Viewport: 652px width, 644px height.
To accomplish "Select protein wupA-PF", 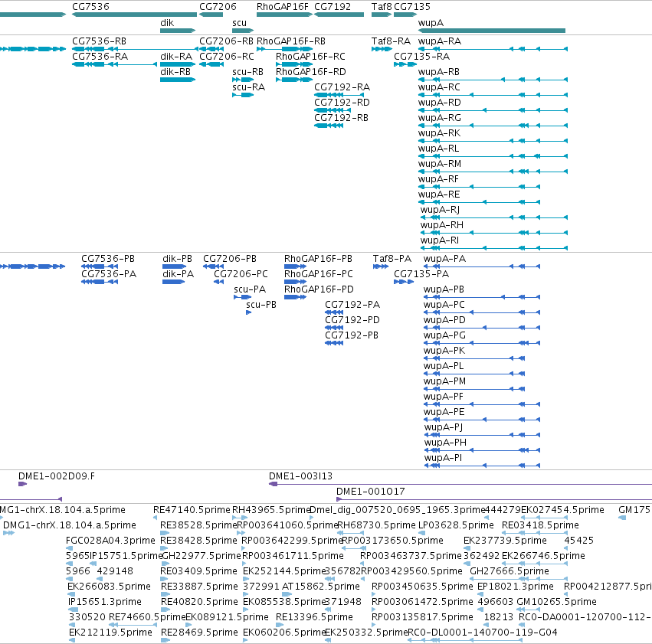I will [443, 397].
